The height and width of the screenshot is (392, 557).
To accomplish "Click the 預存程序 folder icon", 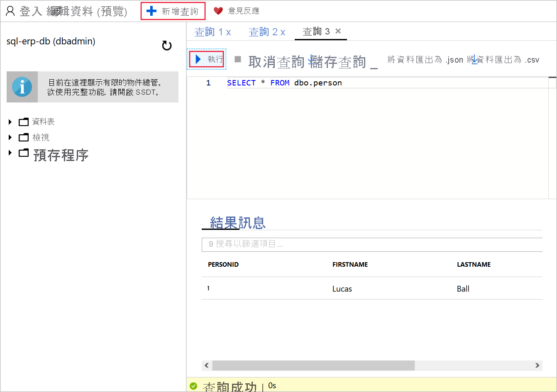I will point(24,153).
